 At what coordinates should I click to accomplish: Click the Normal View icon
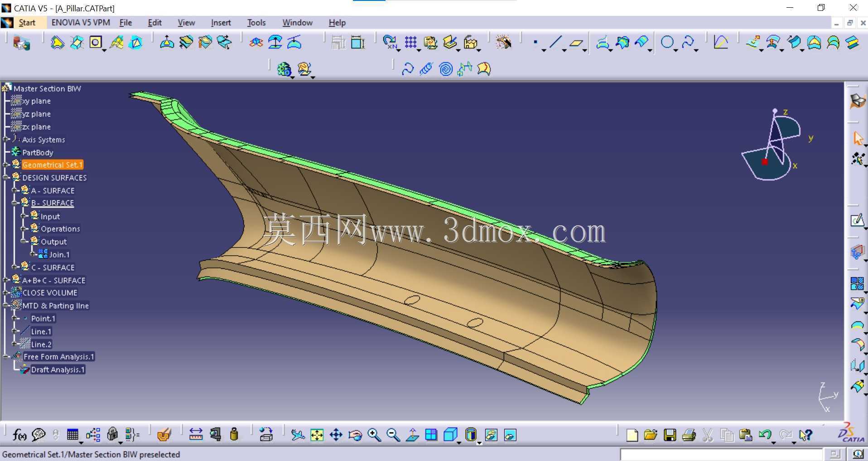(412, 435)
